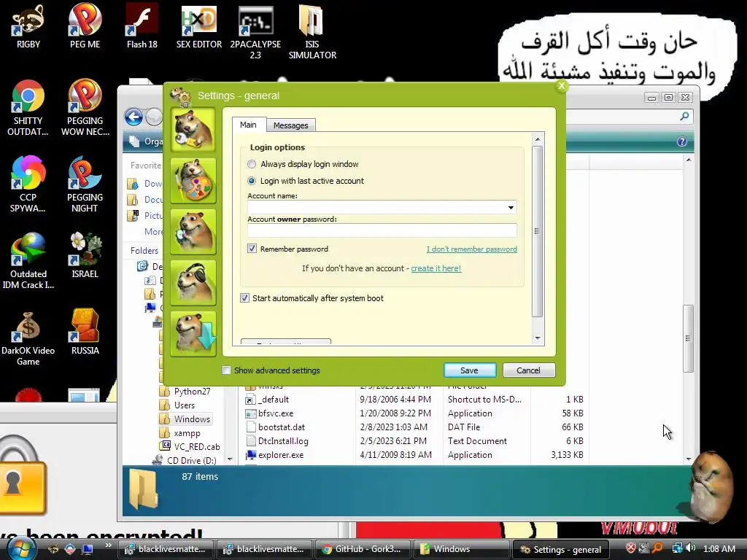Open the Windows Start orb

click(20, 548)
